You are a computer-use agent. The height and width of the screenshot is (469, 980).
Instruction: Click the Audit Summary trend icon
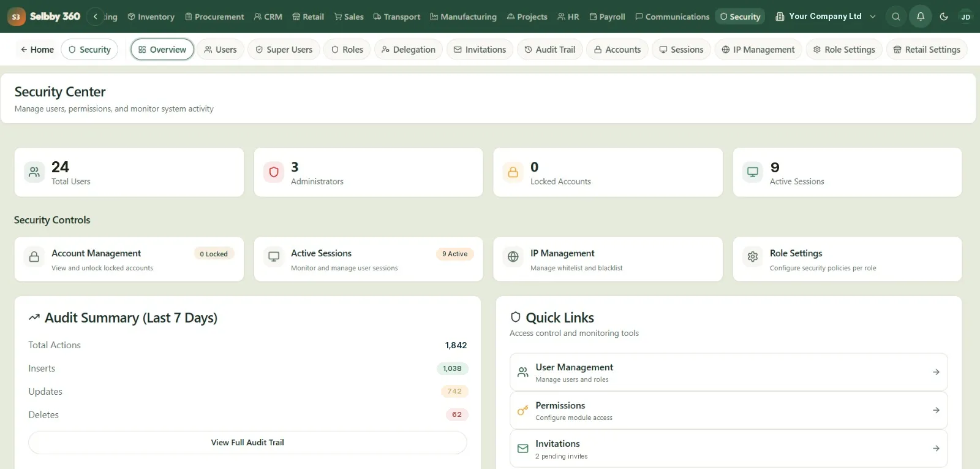(34, 318)
